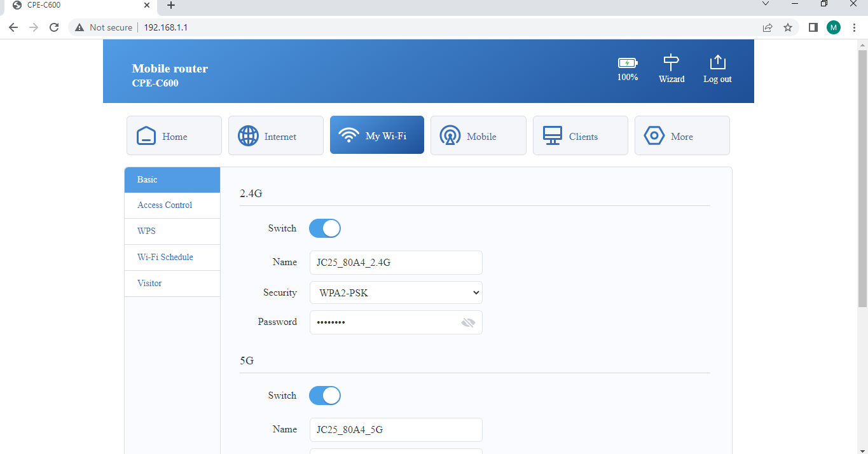The width and height of the screenshot is (868, 454).
Task: Click the Log out icon
Action: tap(717, 62)
